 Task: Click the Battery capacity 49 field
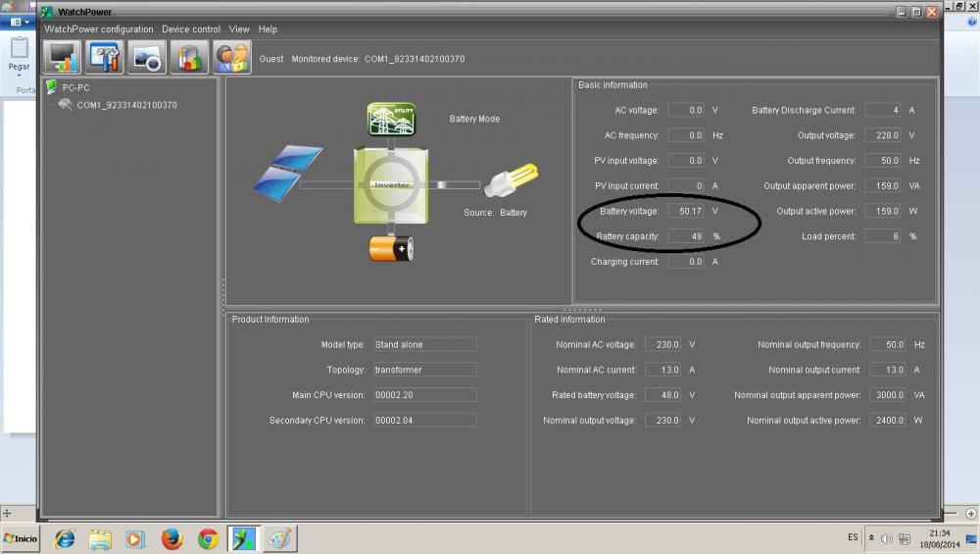click(686, 236)
